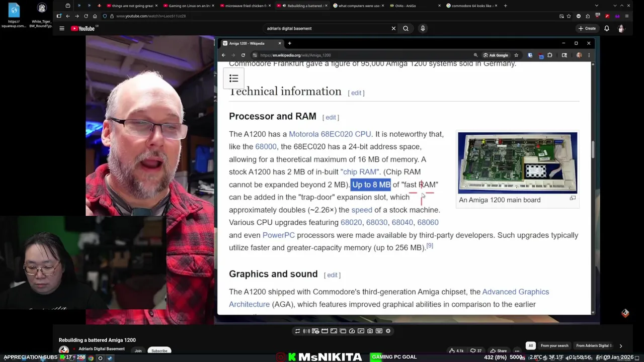Click the enlarge icon under main board image

click(573, 199)
